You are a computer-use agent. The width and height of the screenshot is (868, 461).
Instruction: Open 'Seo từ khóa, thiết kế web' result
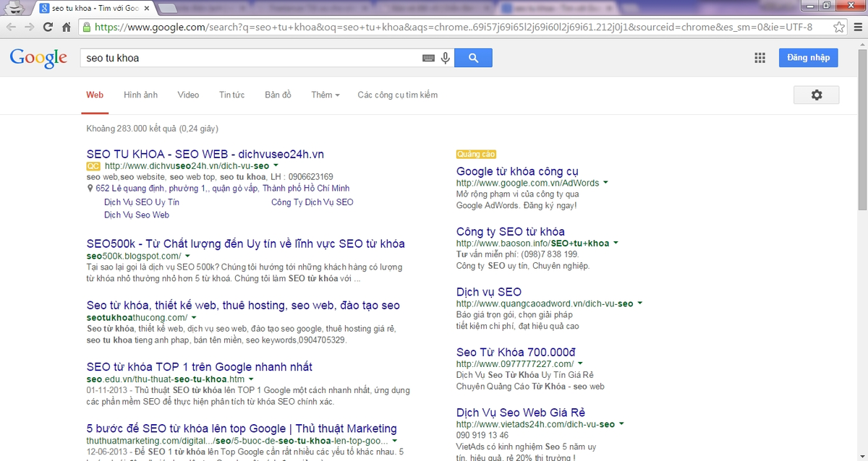click(243, 305)
